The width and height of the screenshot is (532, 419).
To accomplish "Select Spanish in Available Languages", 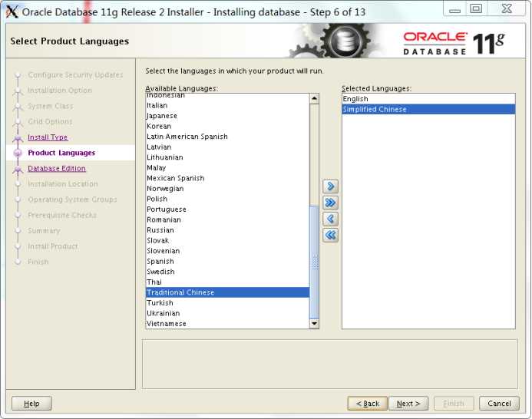I will click(228, 261).
